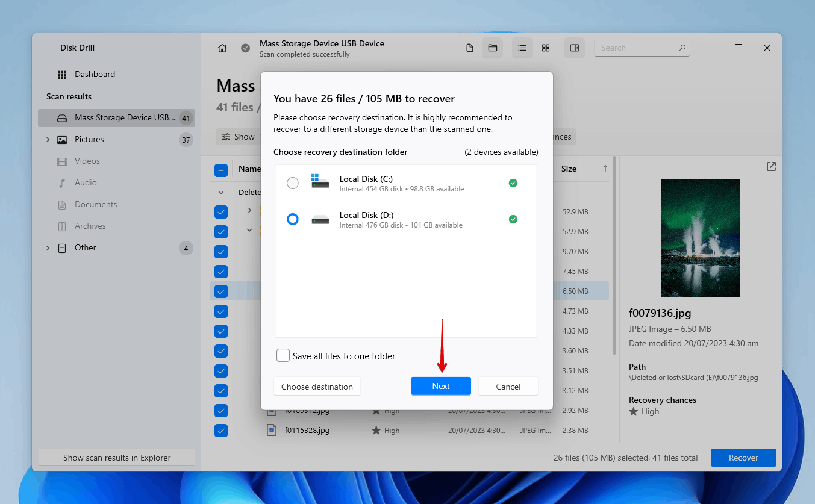Click the 2.92 MB size cell
Viewport: 815px width, 504px height.
[x=575, y=411]
